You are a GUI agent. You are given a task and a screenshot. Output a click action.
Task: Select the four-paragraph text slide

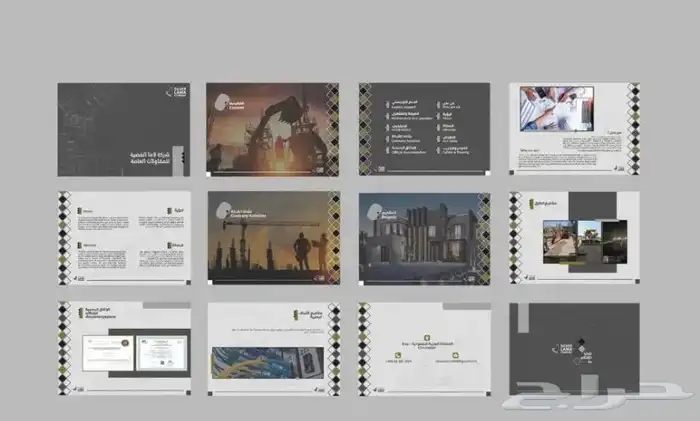point(125,238)
